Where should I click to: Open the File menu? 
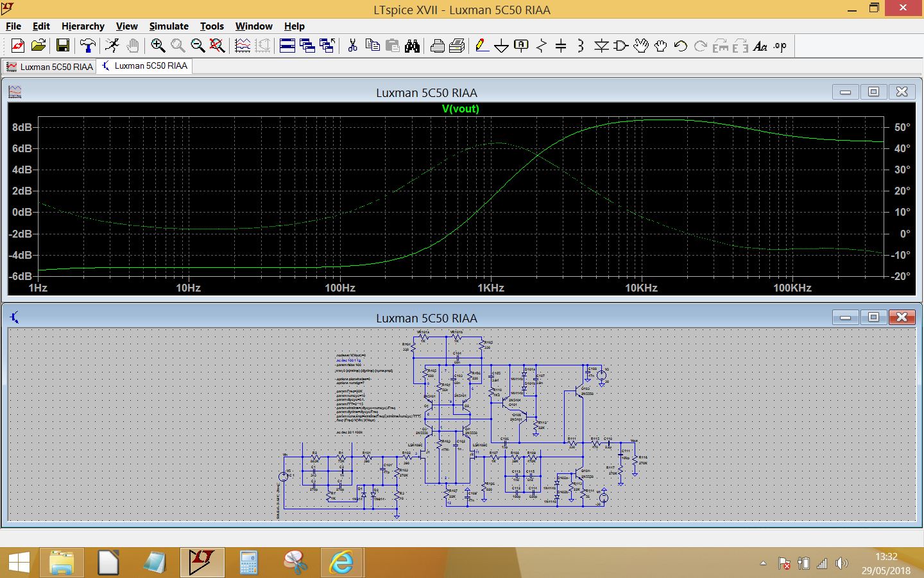click(x=13, y=26)
